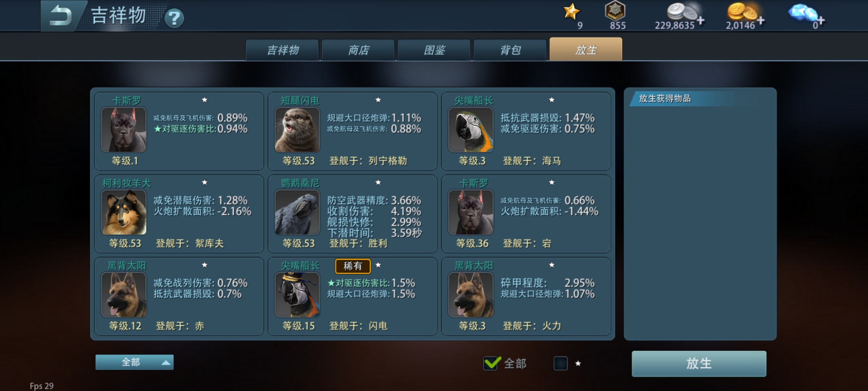Select the 柯利牧羊犬 collie card
Screen dimensions: 868x391
pyautogui.click(x=179, y=214)
